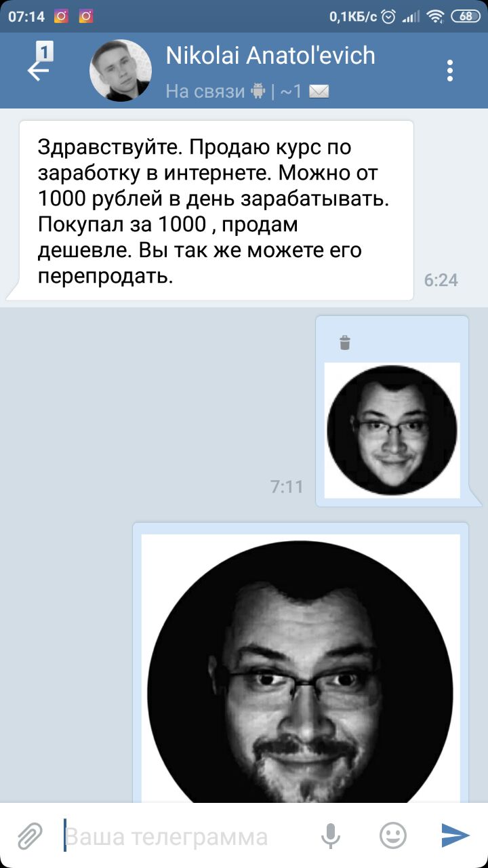Tap the Android device icon in status line
Image resolution: width=488 pixels, height=868 pixels.
258,90
